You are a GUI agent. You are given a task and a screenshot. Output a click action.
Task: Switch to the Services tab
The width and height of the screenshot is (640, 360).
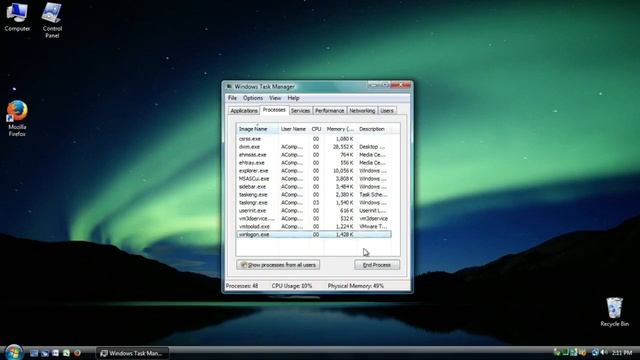[300, 111]
